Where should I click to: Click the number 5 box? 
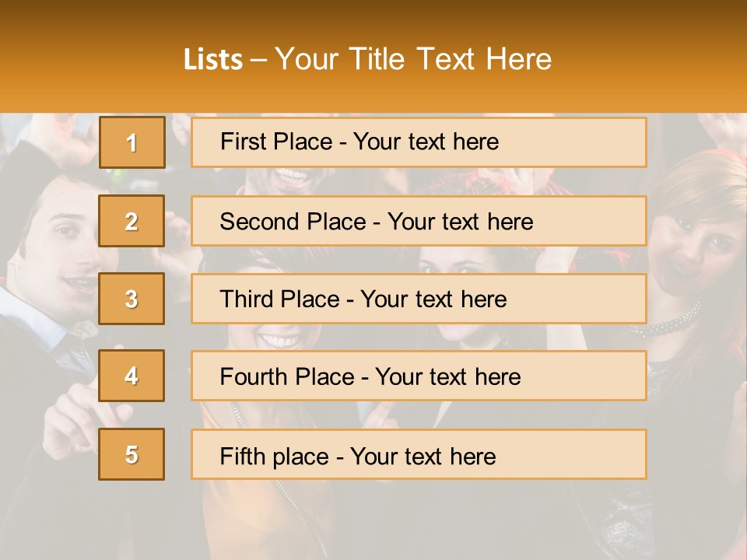coord(132,454)
